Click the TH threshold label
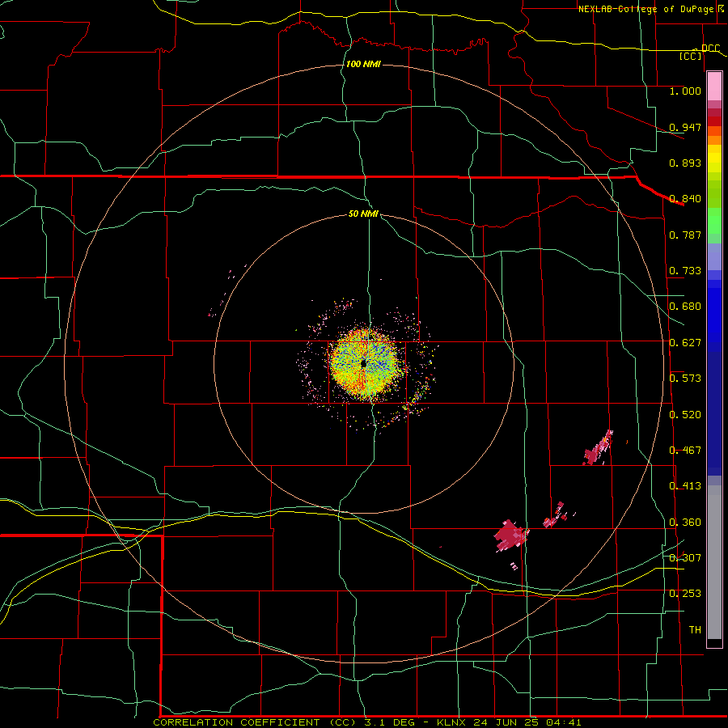The height and width of the screenshot is (728, 728). click(695, 630)
